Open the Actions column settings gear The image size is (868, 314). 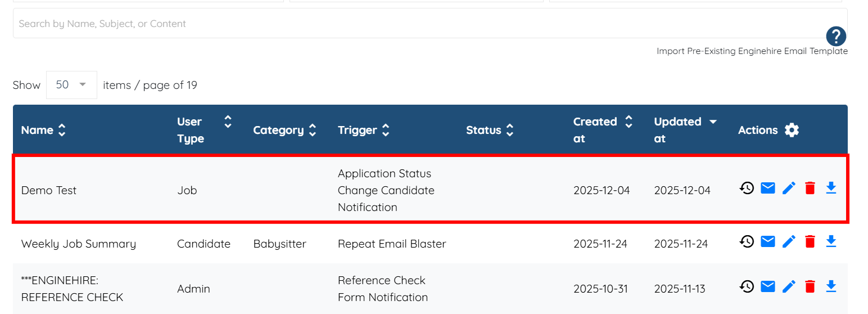(x=792, y=130)
